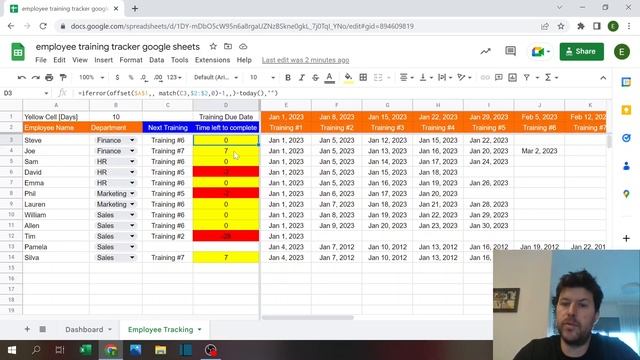Open the File menu
Screen dimensions: 640x360
(41, 60)
